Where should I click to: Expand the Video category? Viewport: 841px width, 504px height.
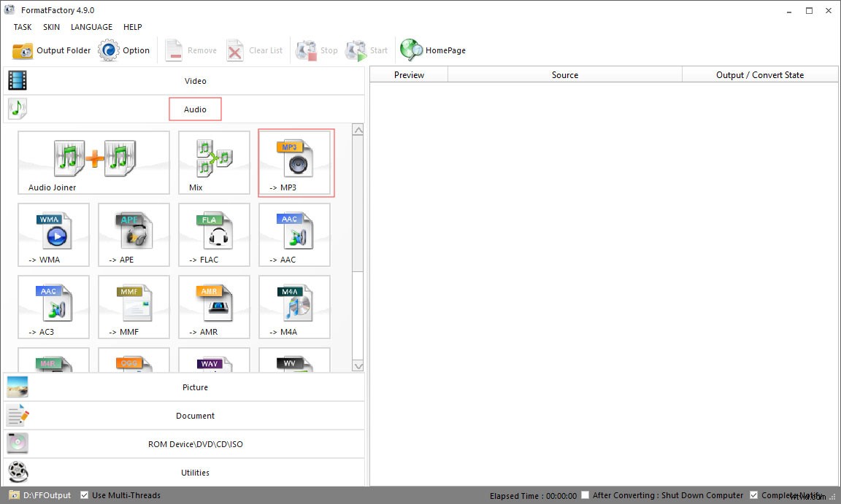(195, 81)
